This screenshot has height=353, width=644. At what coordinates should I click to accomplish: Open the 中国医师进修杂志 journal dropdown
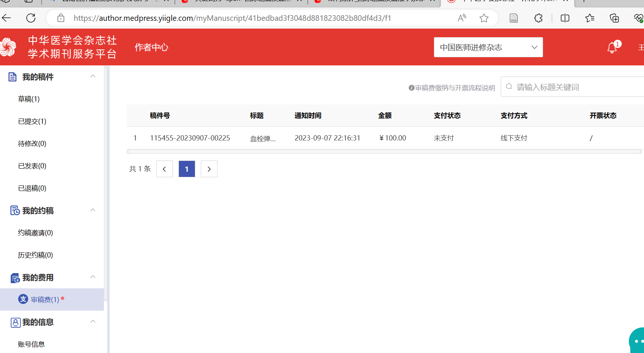(x=488, y=47)
